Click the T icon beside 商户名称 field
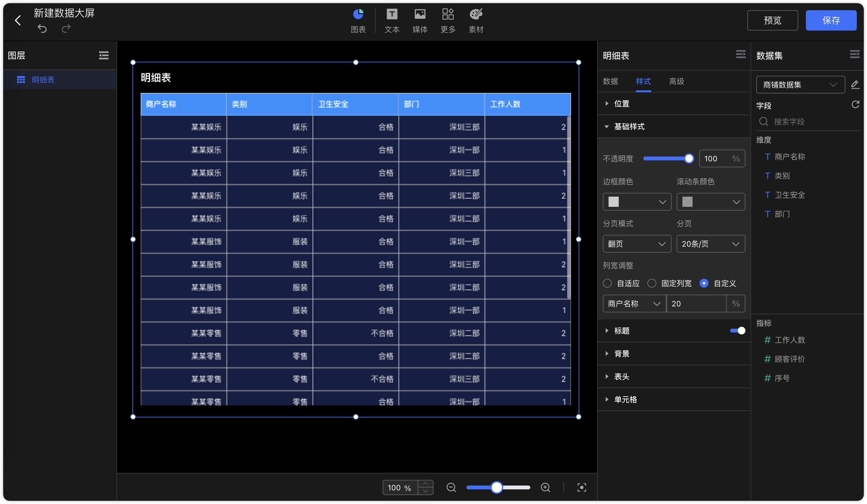This screenshot has width=867, height=504. (767, 157)
